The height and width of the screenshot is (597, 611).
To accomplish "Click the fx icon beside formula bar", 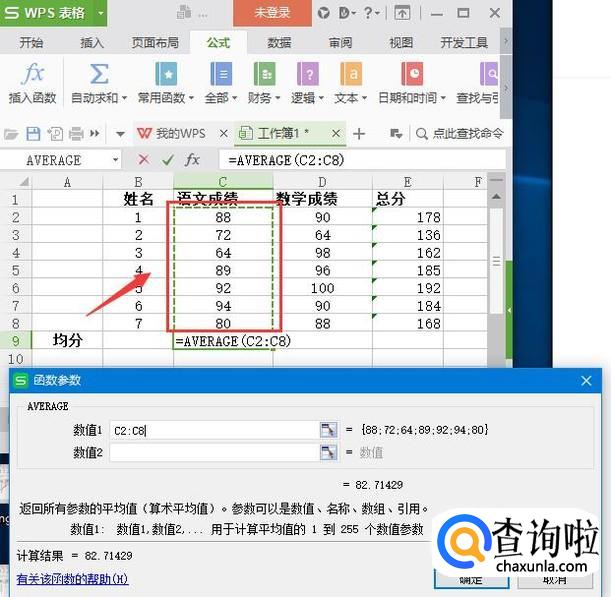I will (x=192, y=159).
